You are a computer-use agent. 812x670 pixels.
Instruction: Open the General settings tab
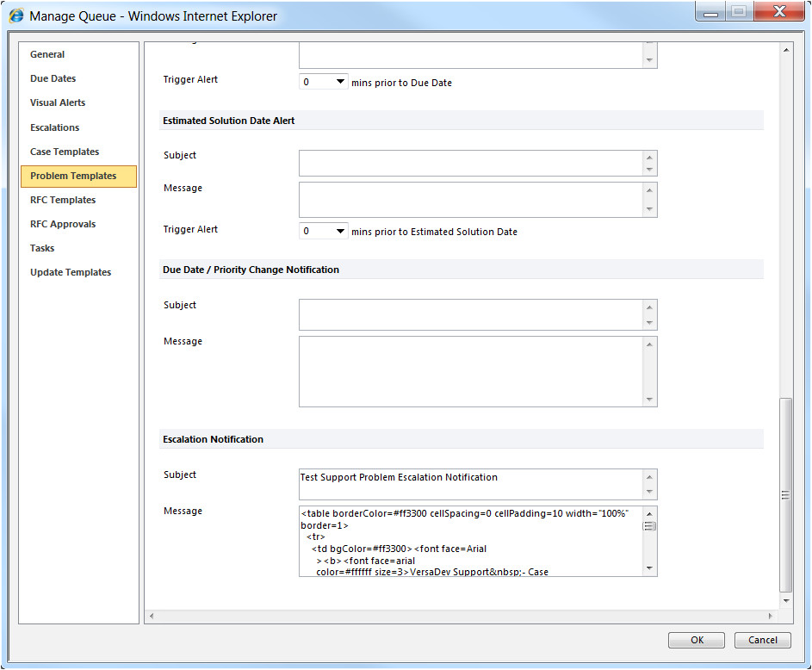pos(47,54)
